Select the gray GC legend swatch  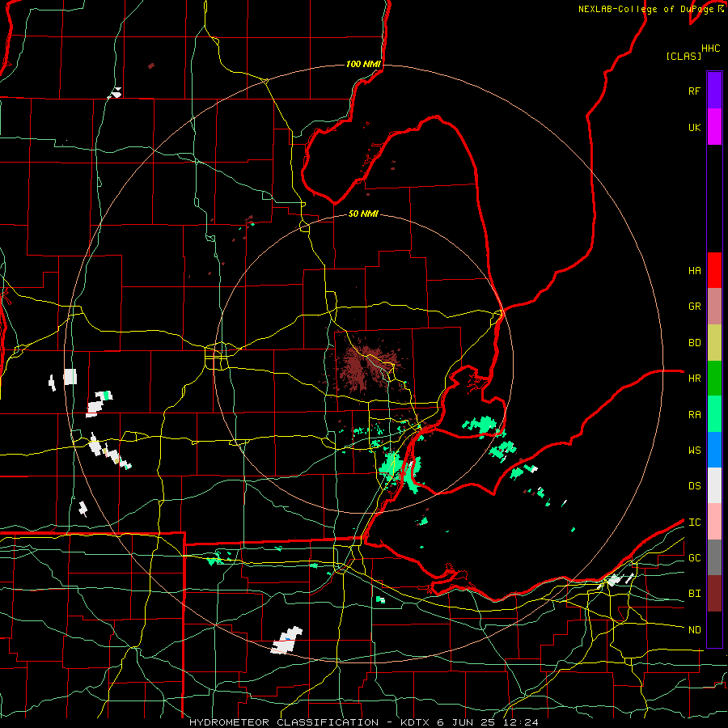click(714, 557)
